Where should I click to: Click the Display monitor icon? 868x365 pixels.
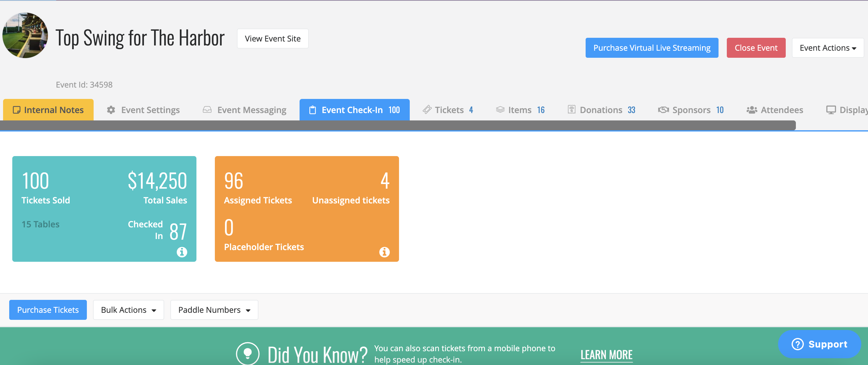(831, 110)
